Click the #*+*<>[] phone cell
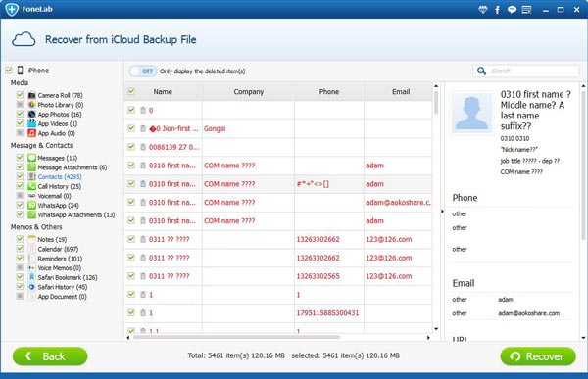This screenshot has width=588, height=379. tap(313, 184)
